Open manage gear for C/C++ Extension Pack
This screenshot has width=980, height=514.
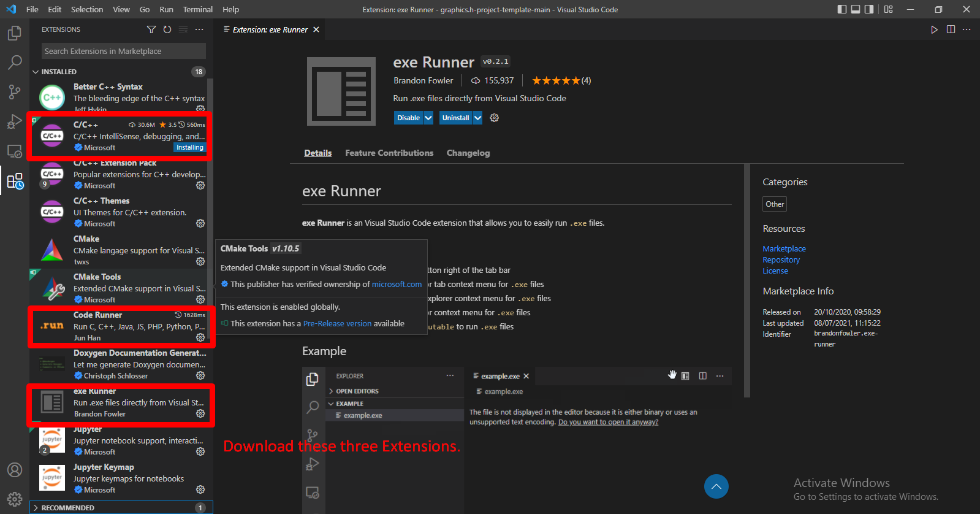(x=200, y=185)
